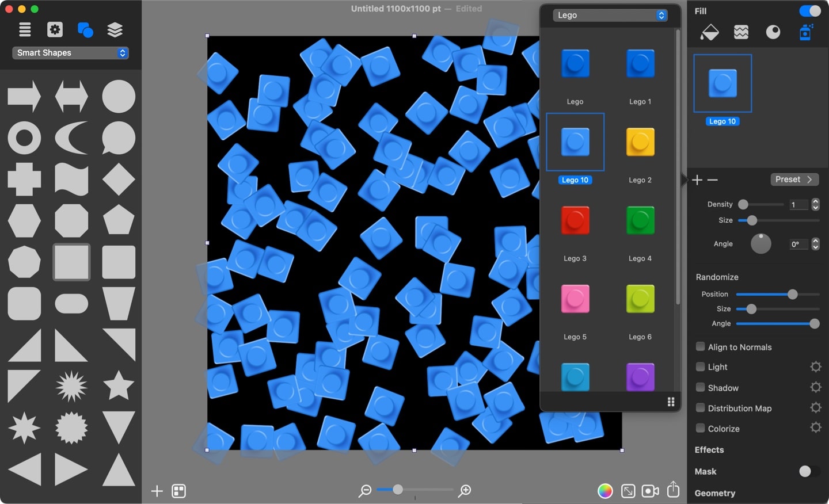The width and height of the screenshot is (829, 504).
Task: Zoom out with magnifier minus icon
Action: point(365,491)
